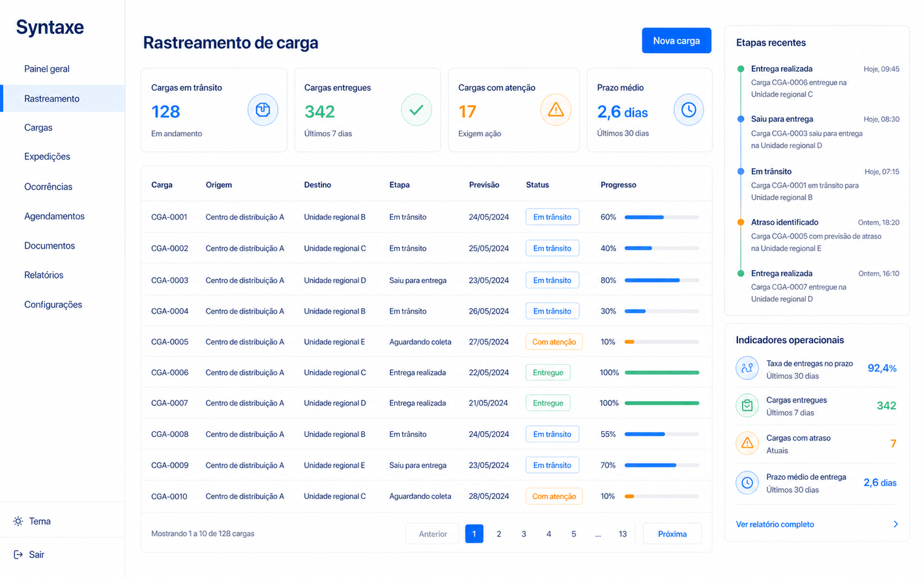The width and height of the screenshot is (924, 578).
Task: Go to page 4 of the table
Action: 549,533
